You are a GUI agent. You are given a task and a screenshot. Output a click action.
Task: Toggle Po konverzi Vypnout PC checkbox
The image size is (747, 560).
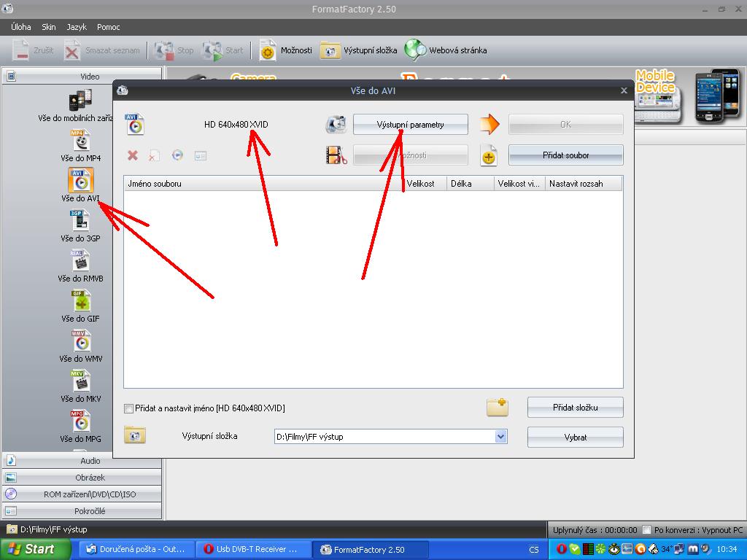click(646, 530)
